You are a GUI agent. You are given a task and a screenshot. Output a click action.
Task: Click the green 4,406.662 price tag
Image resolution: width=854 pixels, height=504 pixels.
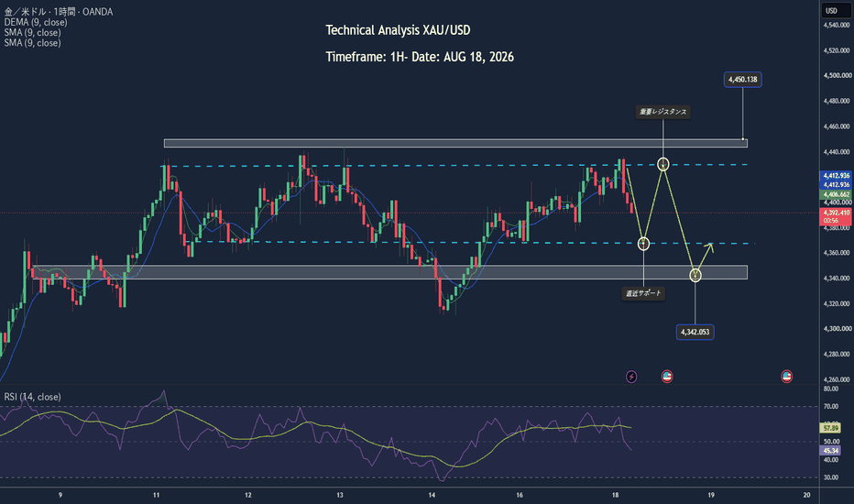point(836,194)
